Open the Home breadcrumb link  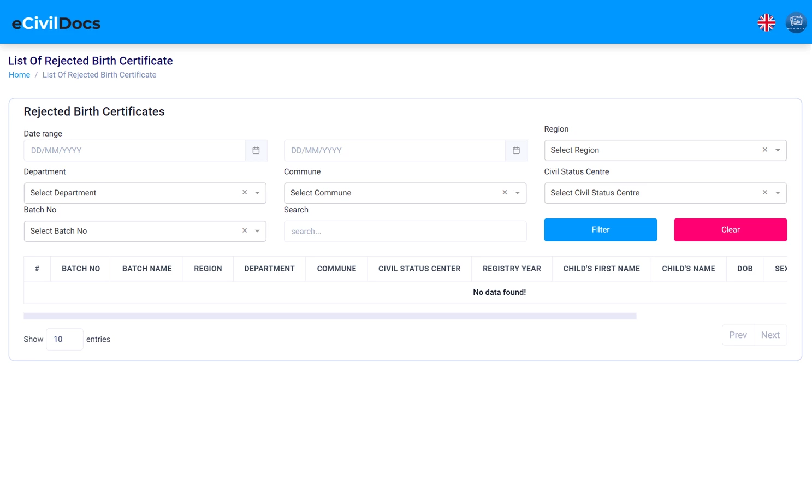[x=19, y=74]
